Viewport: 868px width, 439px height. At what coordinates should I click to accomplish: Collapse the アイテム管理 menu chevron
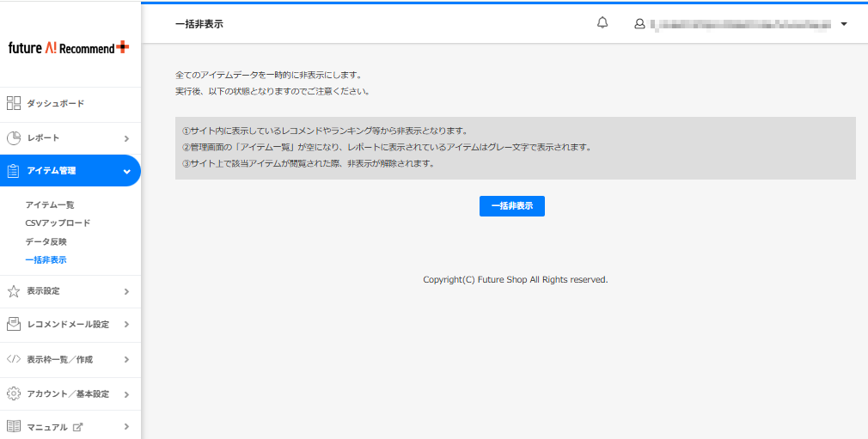coord(126,172)
